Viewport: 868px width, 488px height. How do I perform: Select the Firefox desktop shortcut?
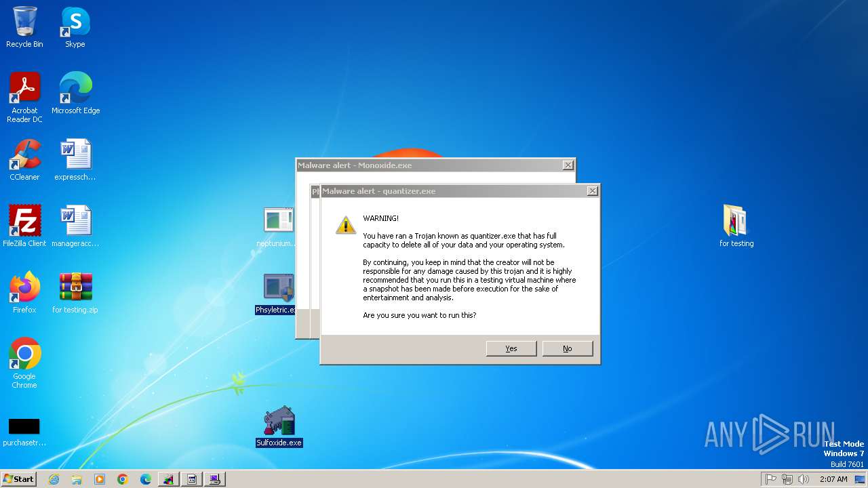click(x=24, y=293)
